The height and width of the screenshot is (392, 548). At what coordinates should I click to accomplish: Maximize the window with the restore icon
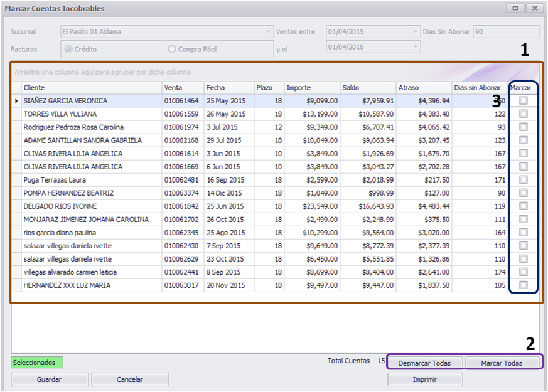(515, 8)
